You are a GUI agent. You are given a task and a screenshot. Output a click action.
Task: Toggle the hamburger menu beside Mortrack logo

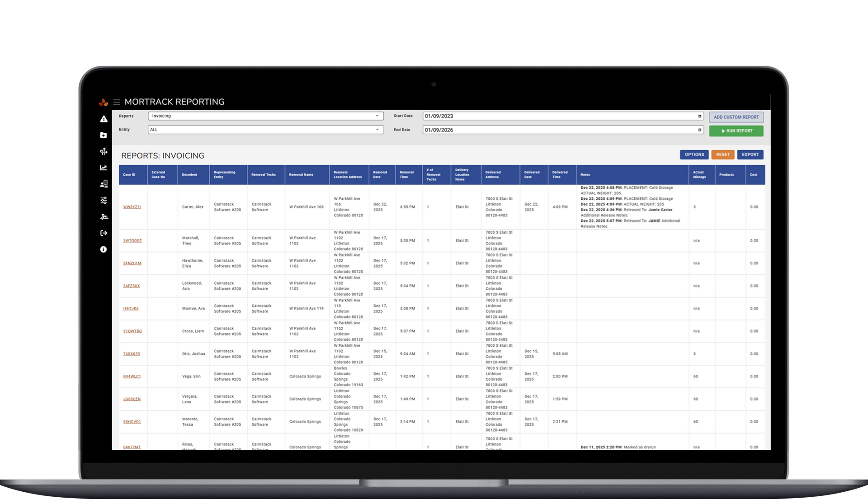coord(117,102)
